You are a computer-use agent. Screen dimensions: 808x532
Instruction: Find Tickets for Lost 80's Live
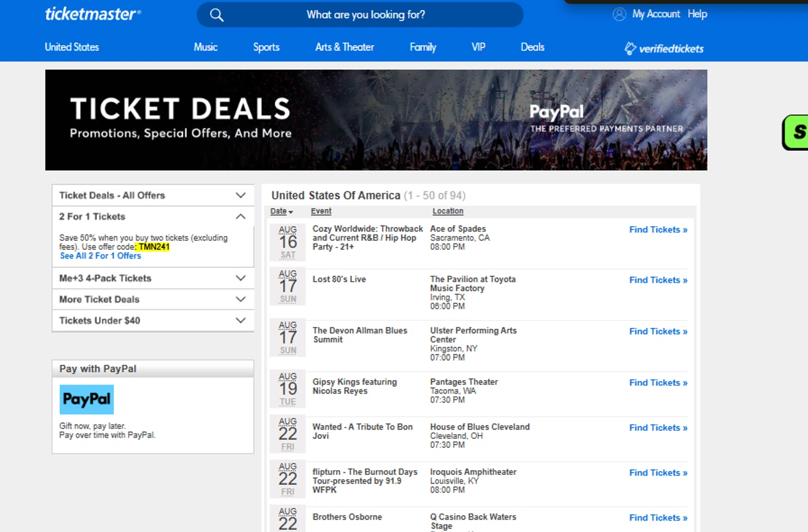click(x=658, y=280)
